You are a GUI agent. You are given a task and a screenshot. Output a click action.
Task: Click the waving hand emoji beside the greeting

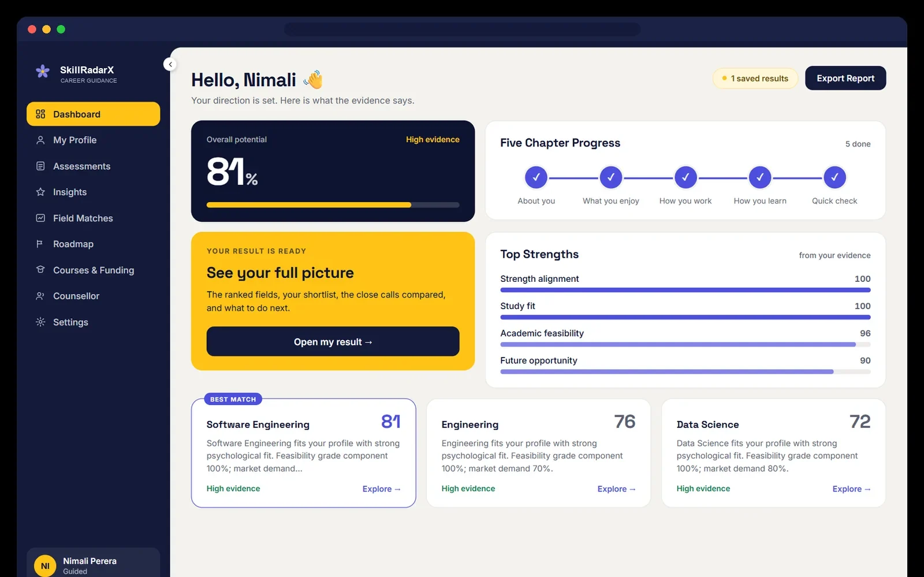[314, 79]
